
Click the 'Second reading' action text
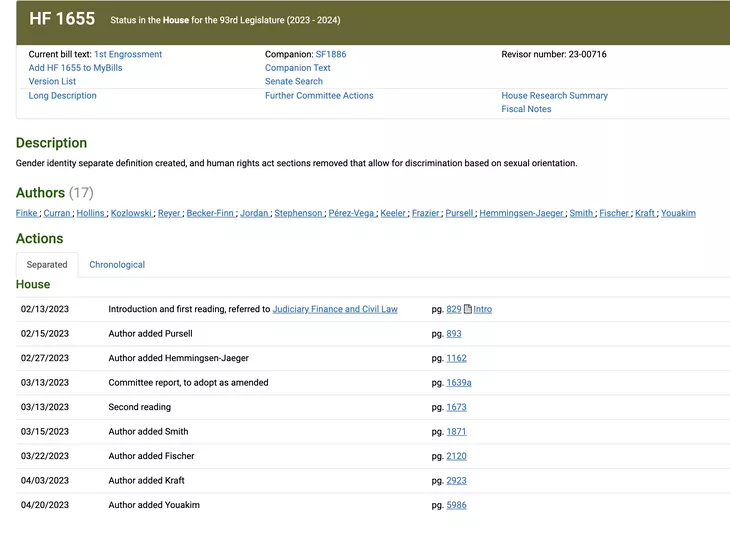[x=140, y=407]
